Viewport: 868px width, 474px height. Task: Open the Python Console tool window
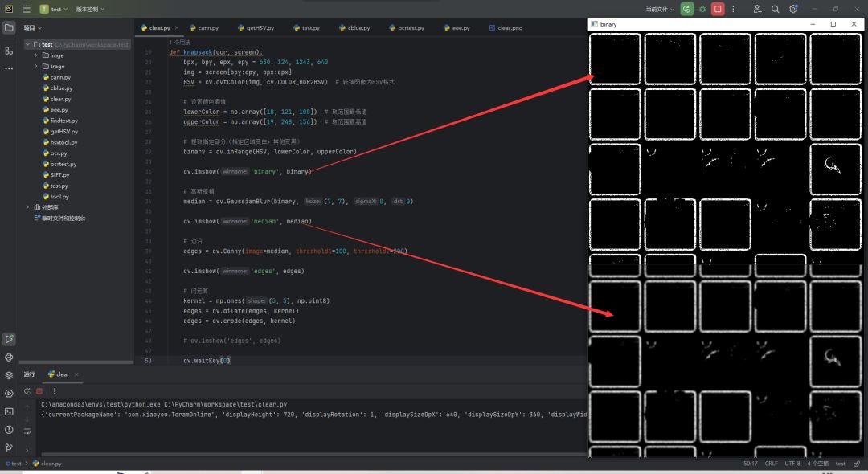click(9, 357)
